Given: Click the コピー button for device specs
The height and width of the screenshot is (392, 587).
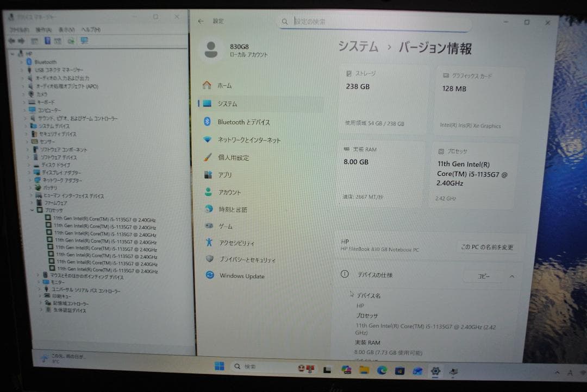Looking at the screenshot, I should click(484, 276).
